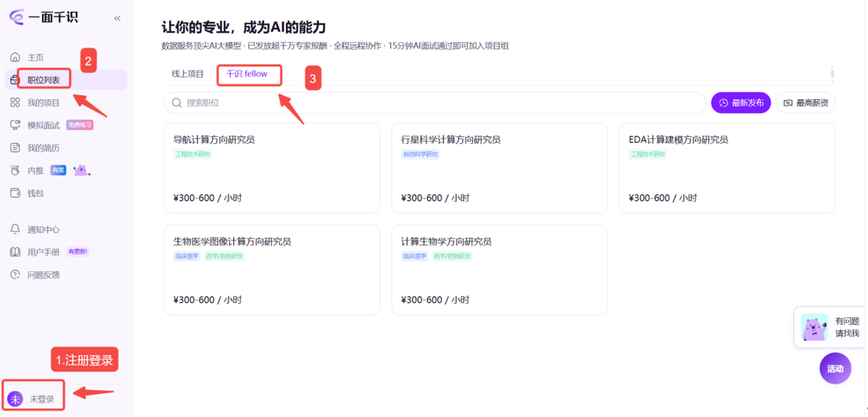868x417 pixels.
Task: Sort jobs by 最高薪资
Action: [806, 103]
